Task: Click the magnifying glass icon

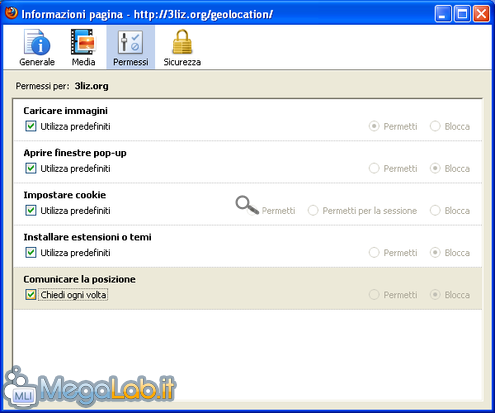Action: pos(247,205)
